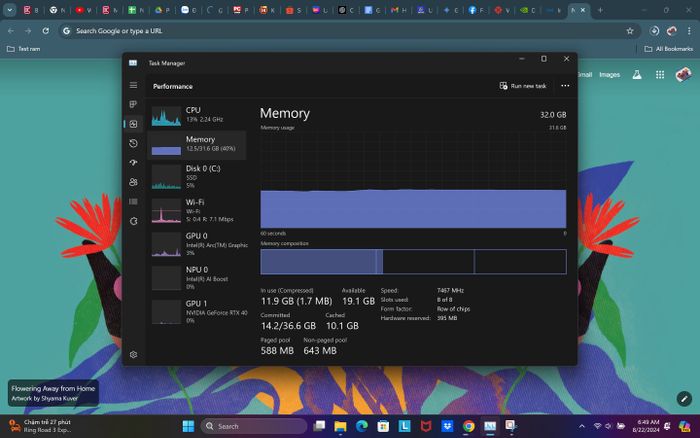Click the 7467 MHz speed value
The height and width of the screenshot is (438, 700).
tap(450, 290)
